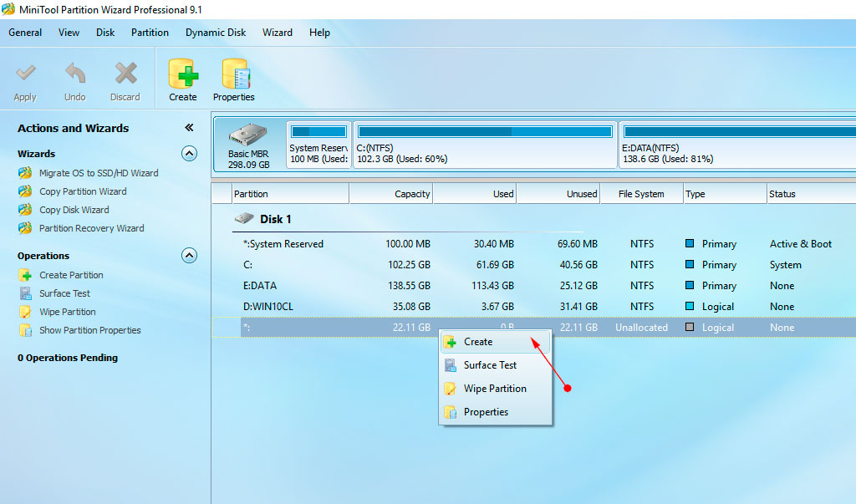This screenshot has width=856, height=504.
Task: Click the Properties icon in context menu
Action: coord(451,412)
